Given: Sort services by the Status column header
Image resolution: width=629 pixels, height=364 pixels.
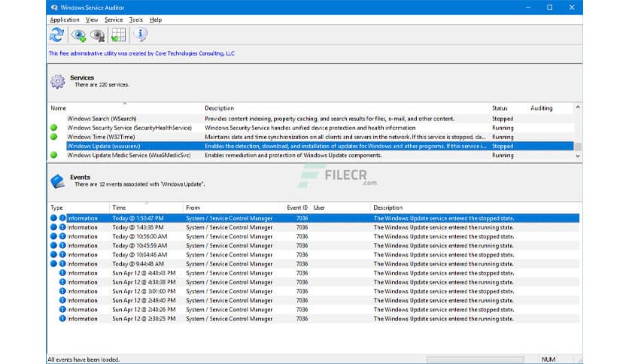Looking at the screenshot, I should pos(509,108).
